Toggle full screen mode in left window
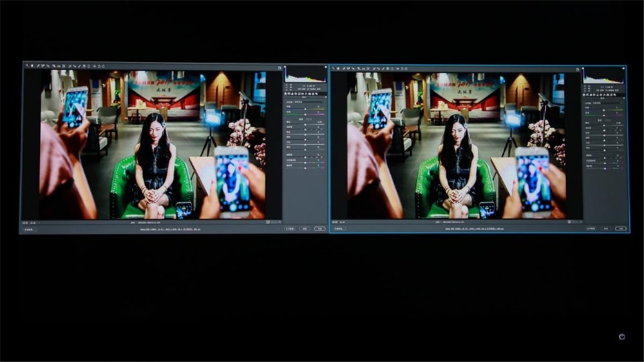 [279, 67]
